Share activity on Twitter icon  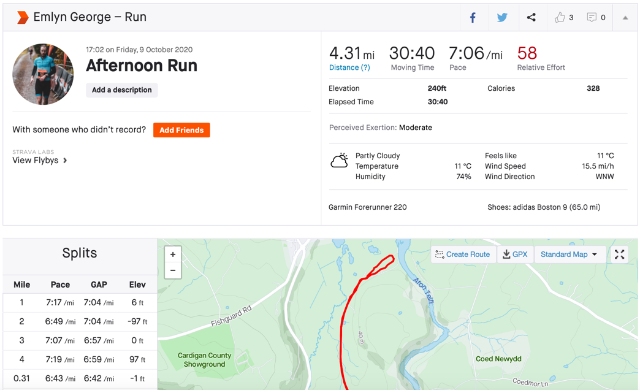[502, 18]
